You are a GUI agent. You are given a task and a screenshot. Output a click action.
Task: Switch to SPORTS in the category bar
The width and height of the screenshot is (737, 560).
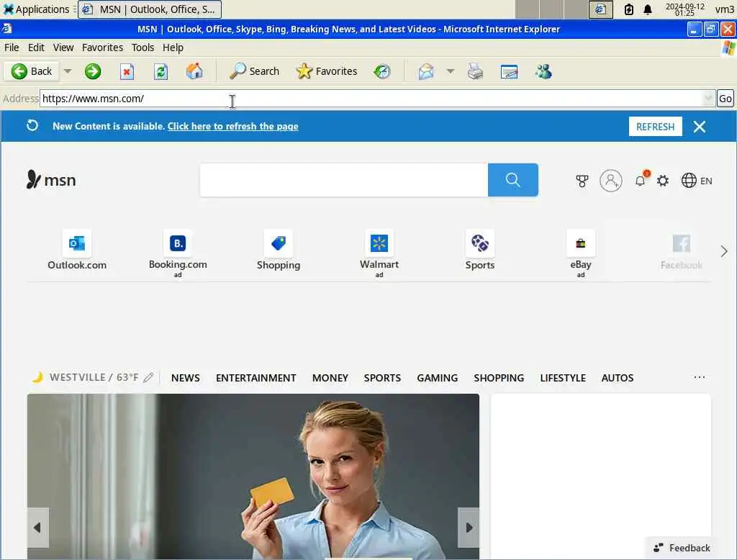click(382, 378)
